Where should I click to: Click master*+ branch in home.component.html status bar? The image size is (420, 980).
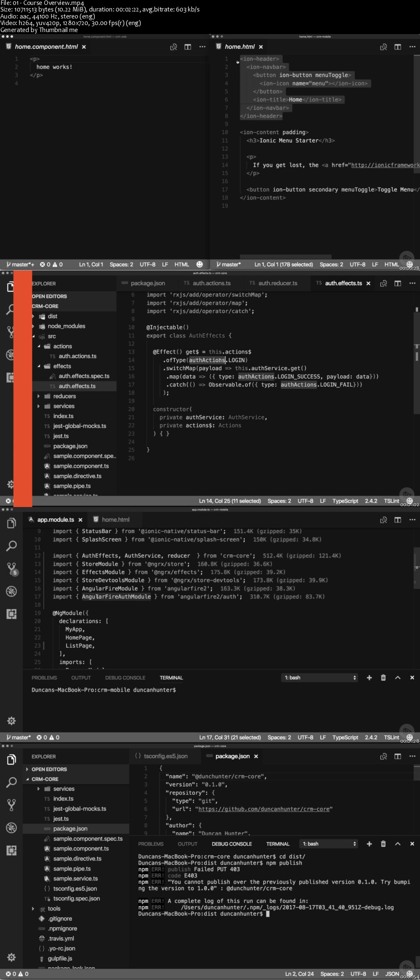point(21,264)
